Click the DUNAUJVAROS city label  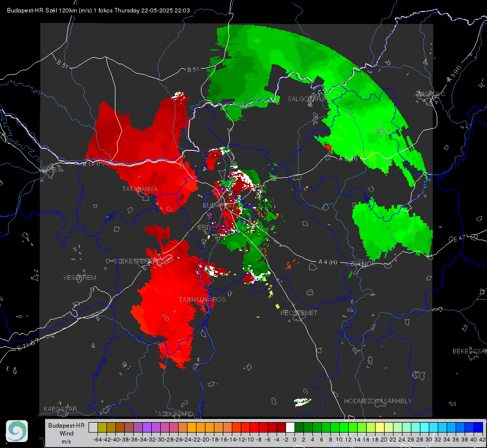coord(202,299)
